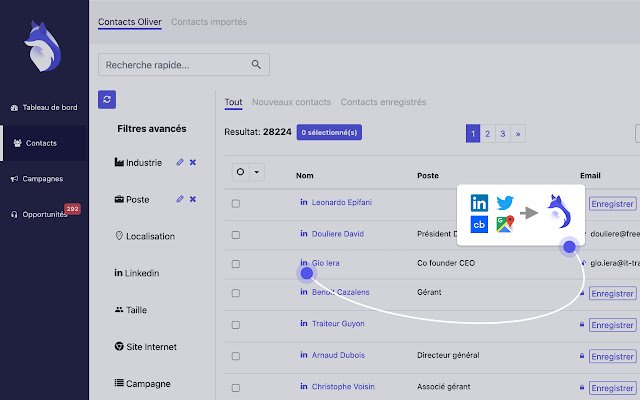Click LinkedIn icon next to Douliere David

[x=304, y=233]
